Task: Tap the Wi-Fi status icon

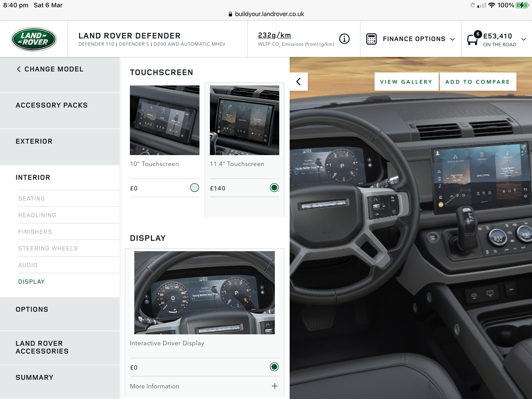Action: (x=491, y=5)
